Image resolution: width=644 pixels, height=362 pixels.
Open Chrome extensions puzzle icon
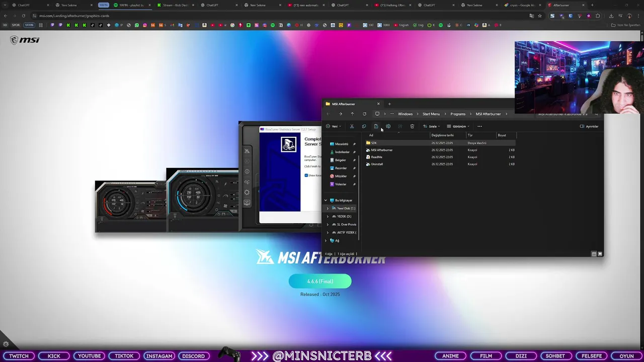(598, 16)
